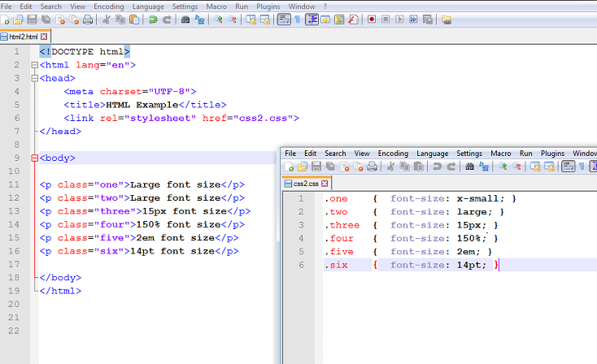This screenshot has height=364, width=597.
Task: Click Copy icon in html2 window toolbar
Action: (120, 19)
